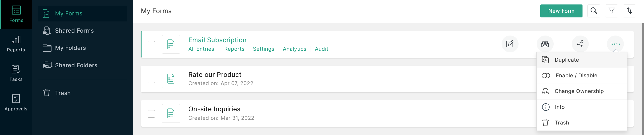Open Tasks in the left sidebar
644x135 pixels.
(16, 73)
